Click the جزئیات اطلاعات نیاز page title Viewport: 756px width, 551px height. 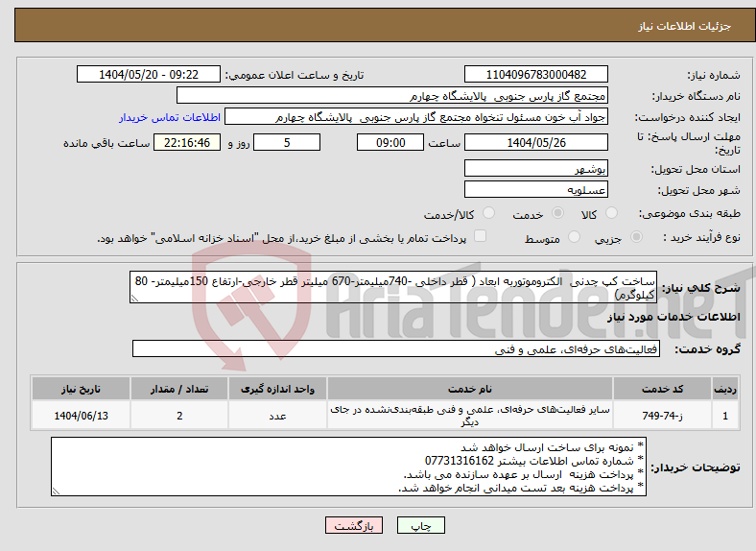pyautogui.click(x=685, y=26)
